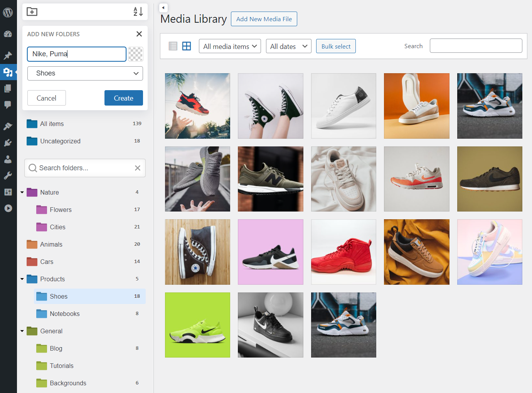Select the All items folder
Image resolution: width=532 pixels, height=393 pixels.
[85, 124]
